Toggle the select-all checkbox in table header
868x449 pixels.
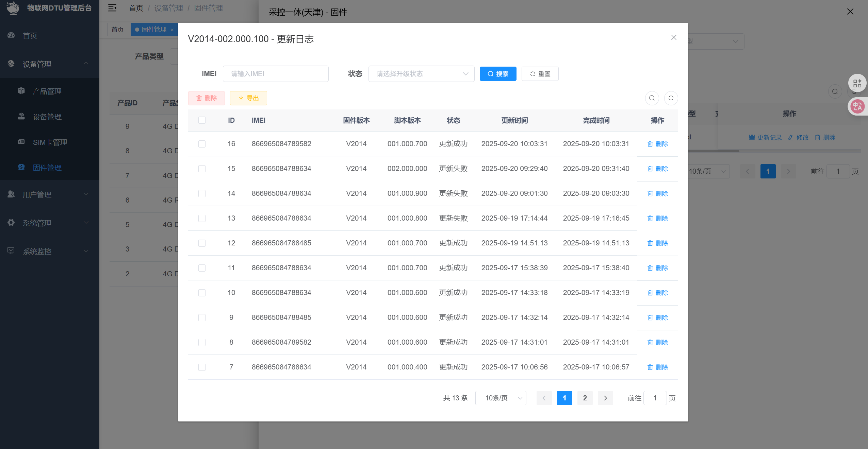[x=202, y=120]
